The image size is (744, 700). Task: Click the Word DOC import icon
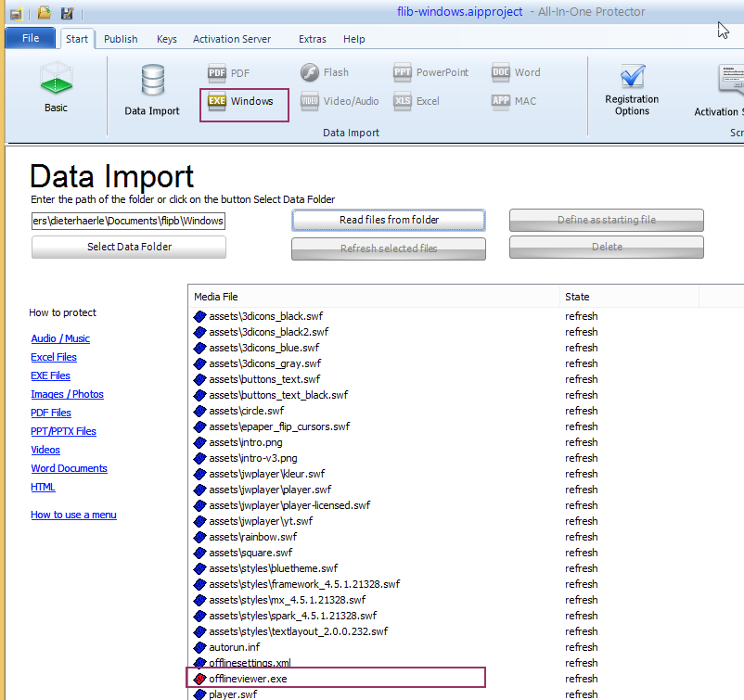[501, 72]
